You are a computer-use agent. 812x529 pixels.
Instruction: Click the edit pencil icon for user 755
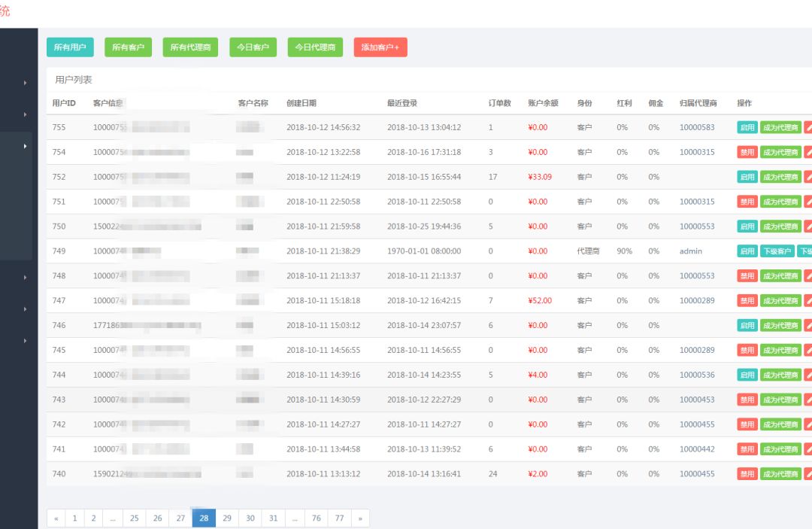click(x=808, y=127)
